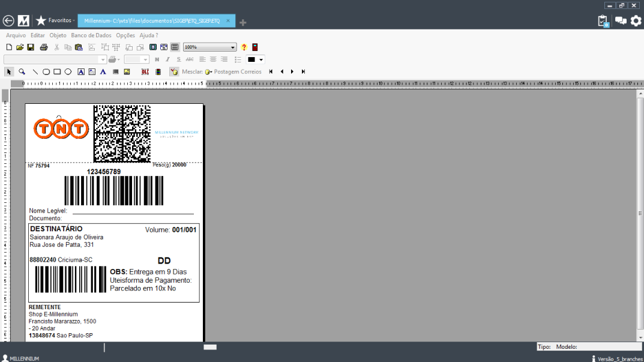
Task: Select the barcode insert tool
Action: [x=116, y=71]
